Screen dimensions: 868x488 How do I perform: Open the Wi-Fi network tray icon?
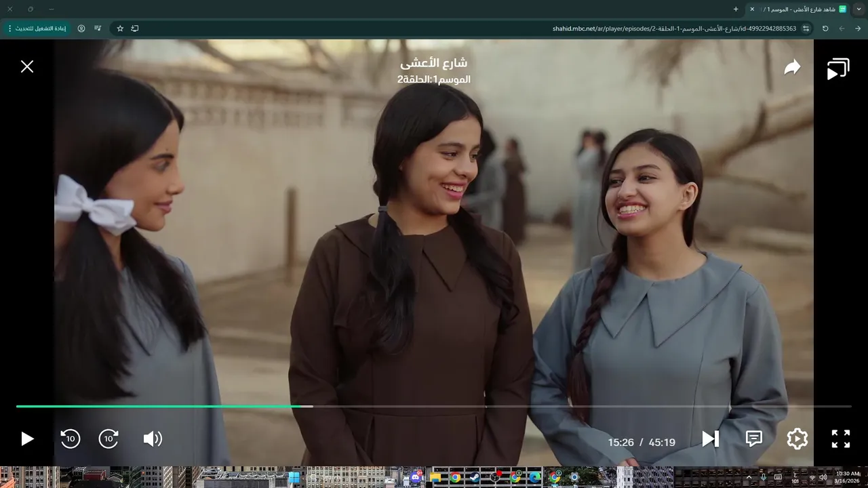click(x=812, y=478)
